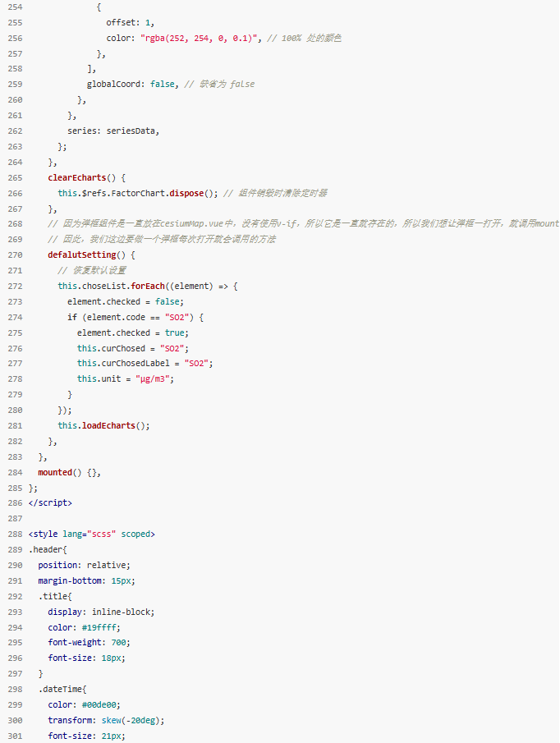Click the comment on line 271
Image resolution: width=560 pixels, height=743 pixels.
(x=92, y=271)
